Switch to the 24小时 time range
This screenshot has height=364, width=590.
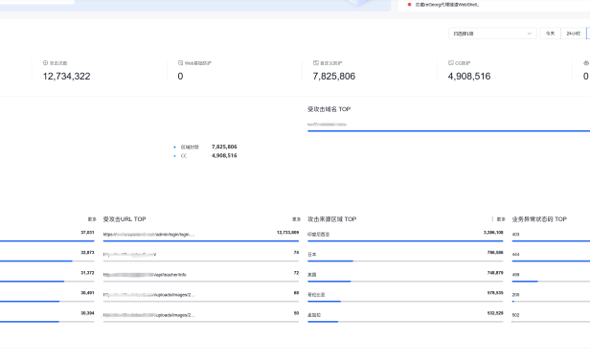574,34
